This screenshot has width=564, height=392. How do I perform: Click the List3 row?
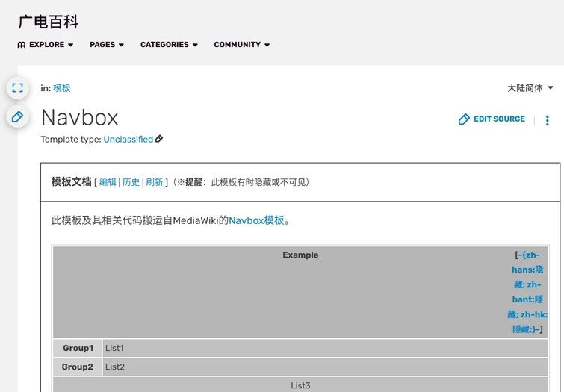point(301,385)
